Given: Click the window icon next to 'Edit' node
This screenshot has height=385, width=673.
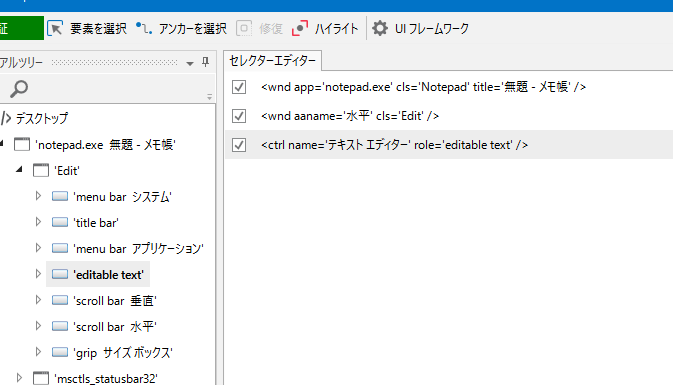Looking at the screenshot, I should (x=41, y=170).
